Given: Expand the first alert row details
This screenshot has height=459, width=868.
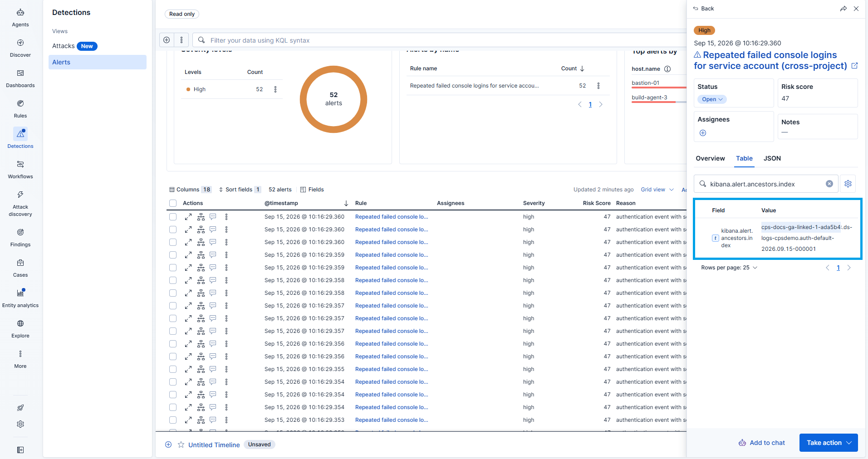Looking at the screenshot, I should point(188,217).
